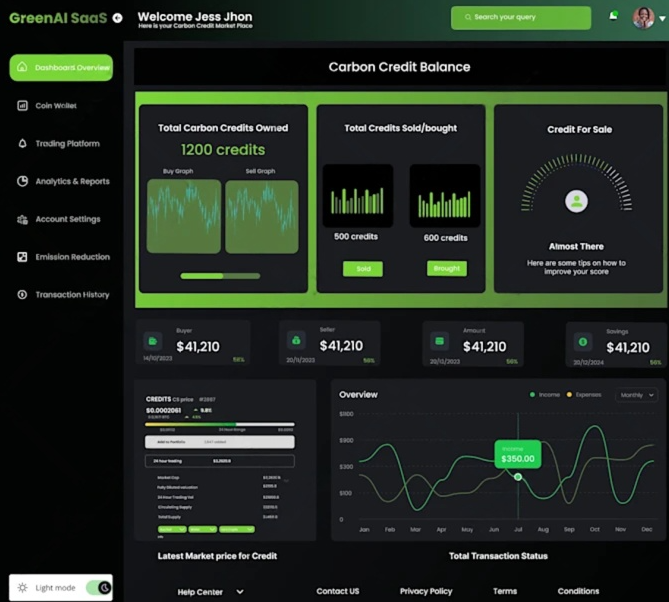Click the Analytics & Reports pie icon

23,182
